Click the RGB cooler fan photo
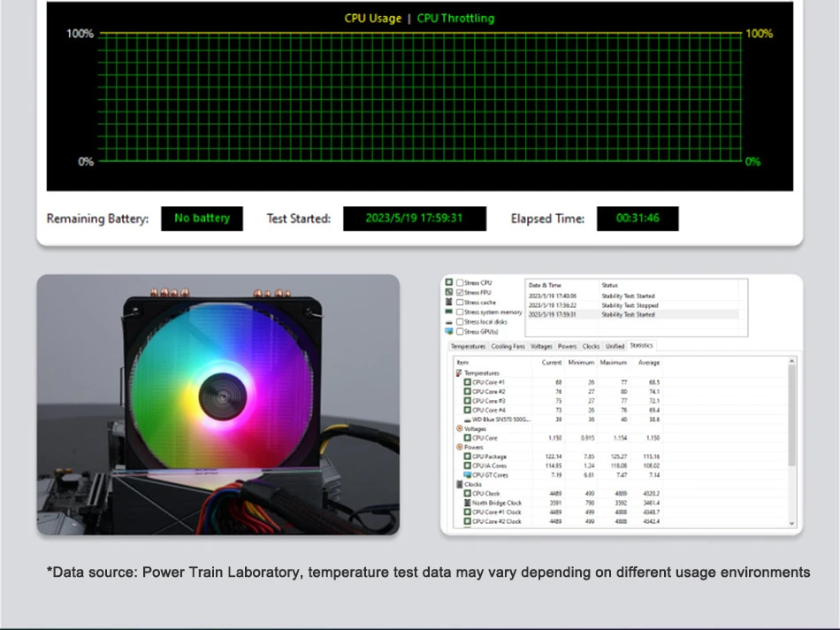Screen dimensions: 840x630 [218, 404]
